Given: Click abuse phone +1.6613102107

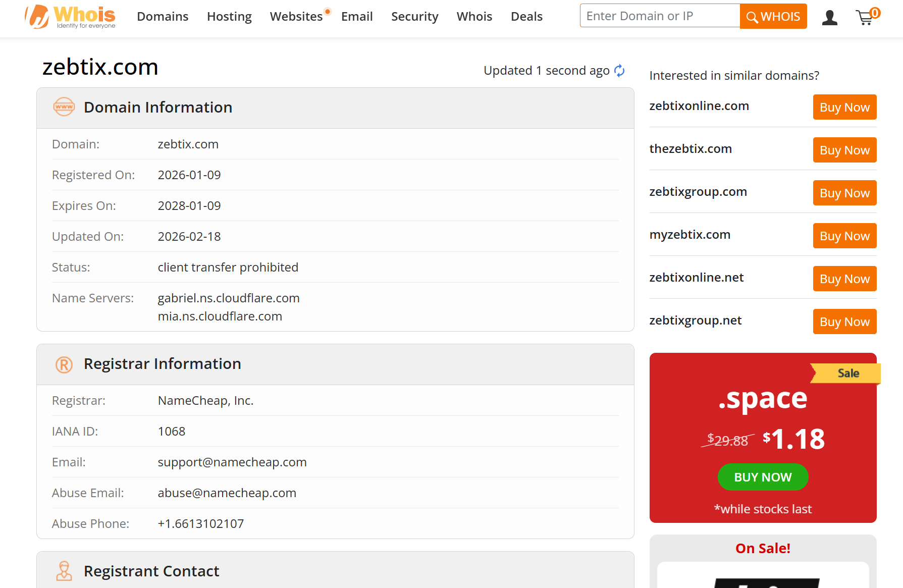Looking at the screenshot, I should (201, 524).
